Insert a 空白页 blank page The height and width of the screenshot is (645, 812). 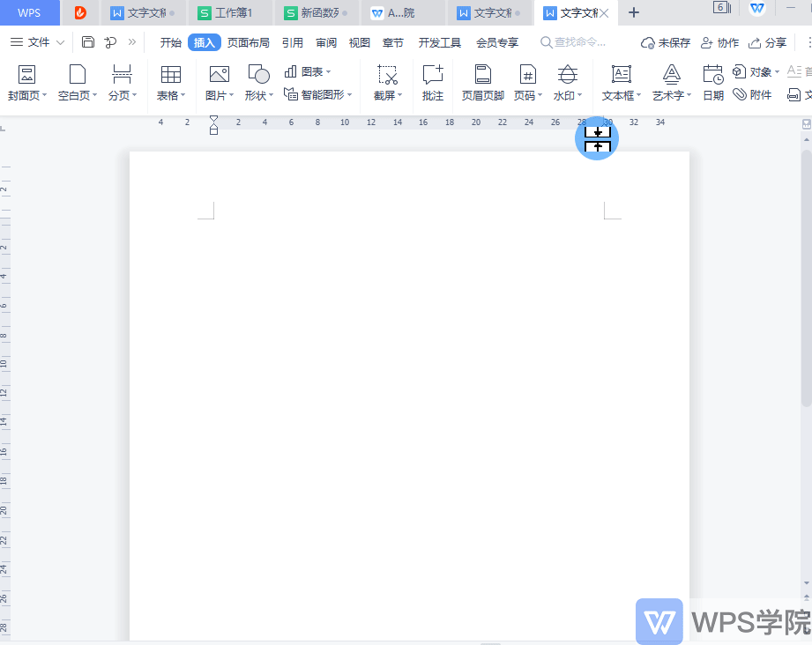(x=78, y=75)
